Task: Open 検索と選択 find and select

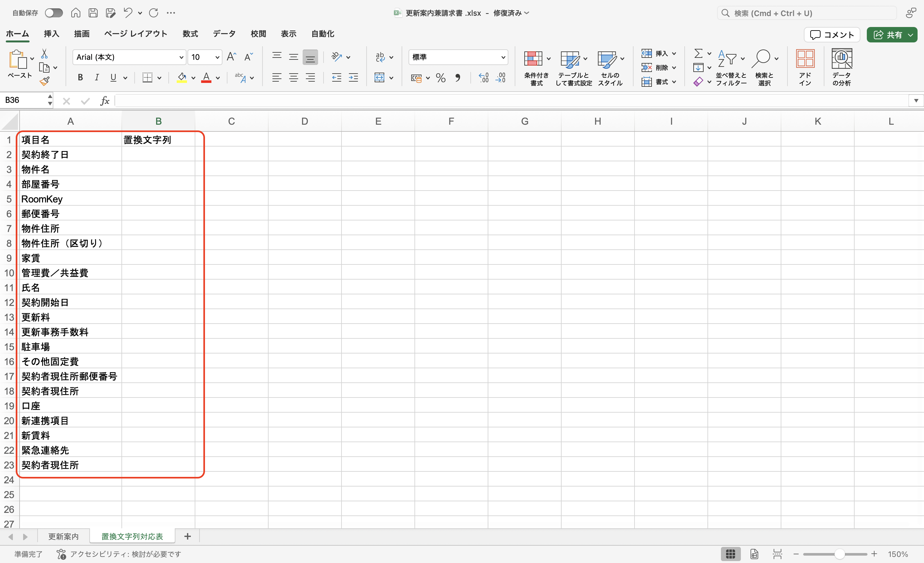Action: pos(764,68)
